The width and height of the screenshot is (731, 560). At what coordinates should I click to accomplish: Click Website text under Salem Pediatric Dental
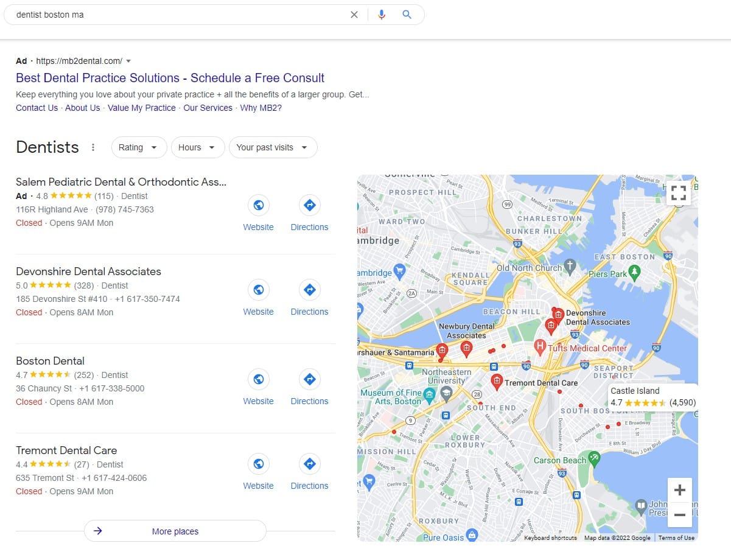pos(259,227)
